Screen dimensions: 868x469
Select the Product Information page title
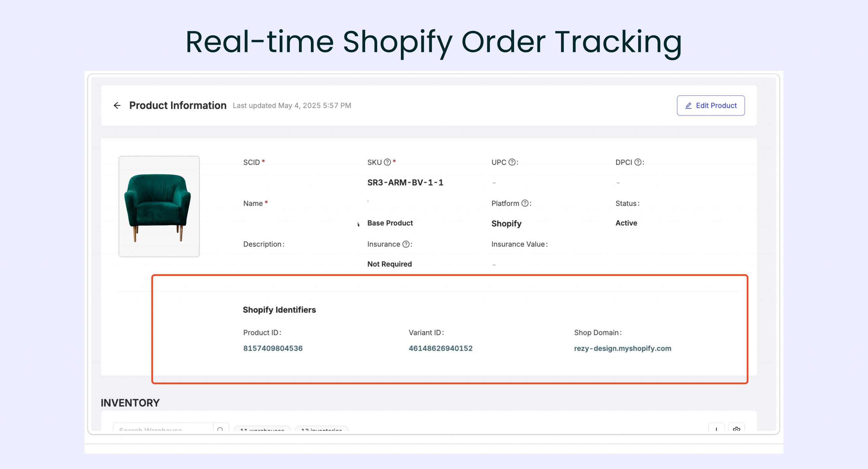(x=178, y=106)
